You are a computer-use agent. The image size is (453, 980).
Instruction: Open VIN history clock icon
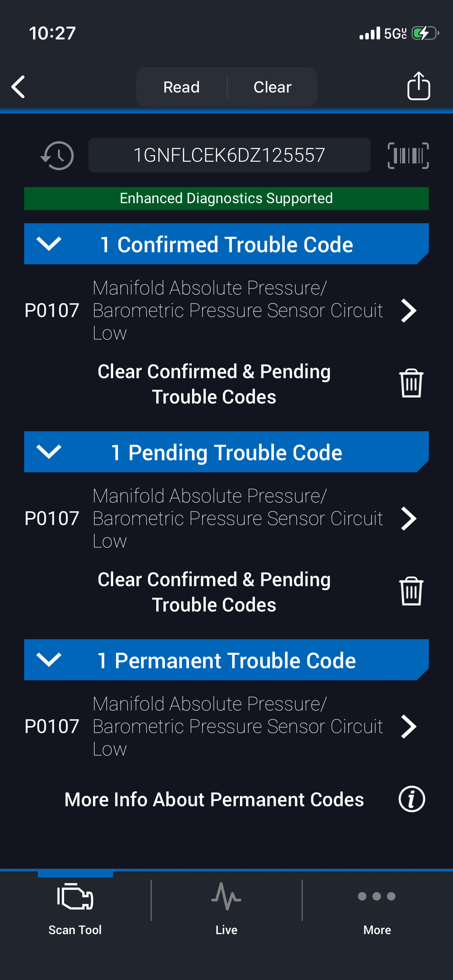pos(57,156)
